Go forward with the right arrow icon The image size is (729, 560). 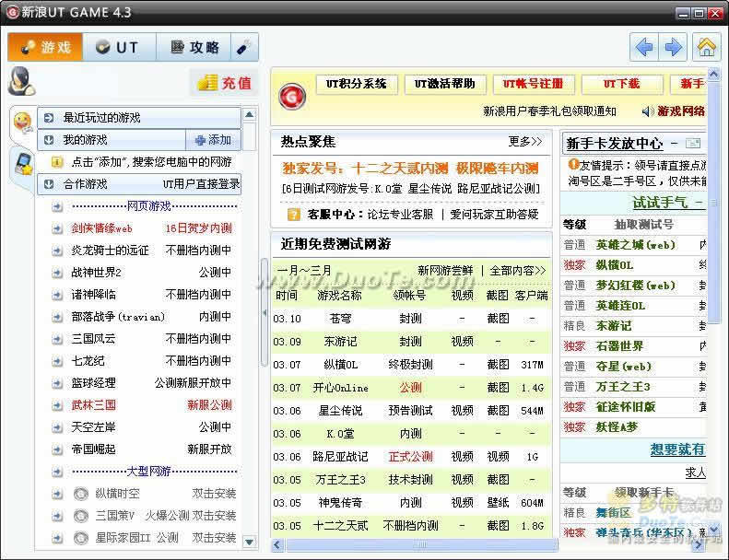pos(674,47)
